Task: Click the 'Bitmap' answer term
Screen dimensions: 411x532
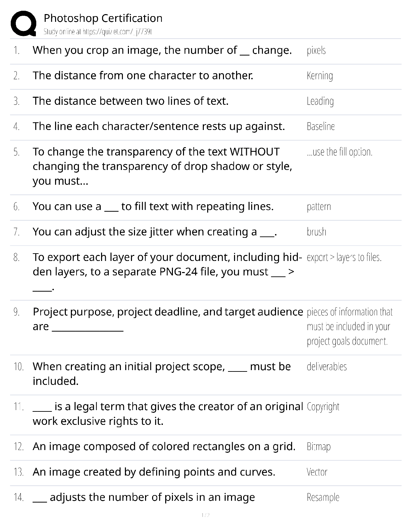Action: pos(319,447)
